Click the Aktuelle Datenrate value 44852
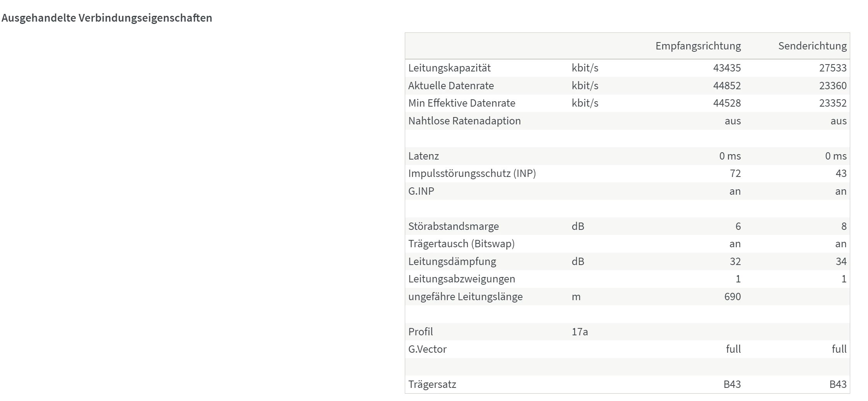The width and height of the screenshot is (868, 401). pyautogui.click(x=727, y=86)
